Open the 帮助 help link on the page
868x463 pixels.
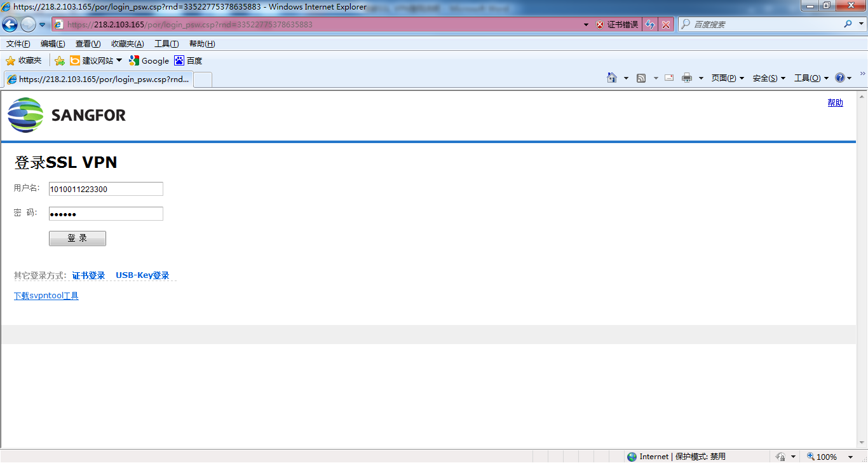[x=835, y=102]
